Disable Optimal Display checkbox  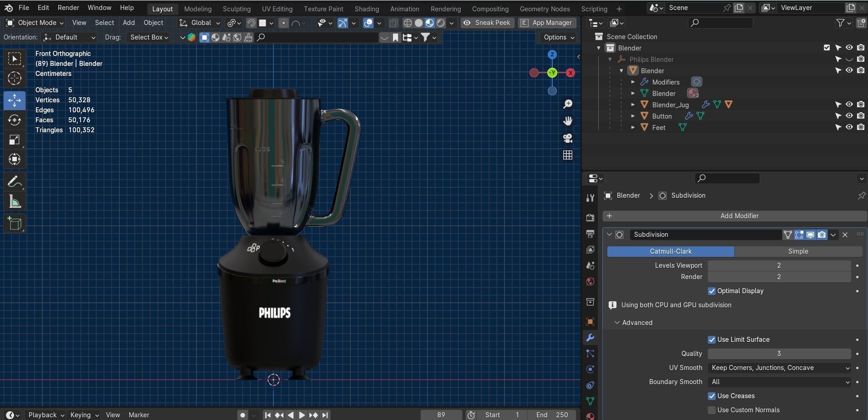[x=712, y=291]
